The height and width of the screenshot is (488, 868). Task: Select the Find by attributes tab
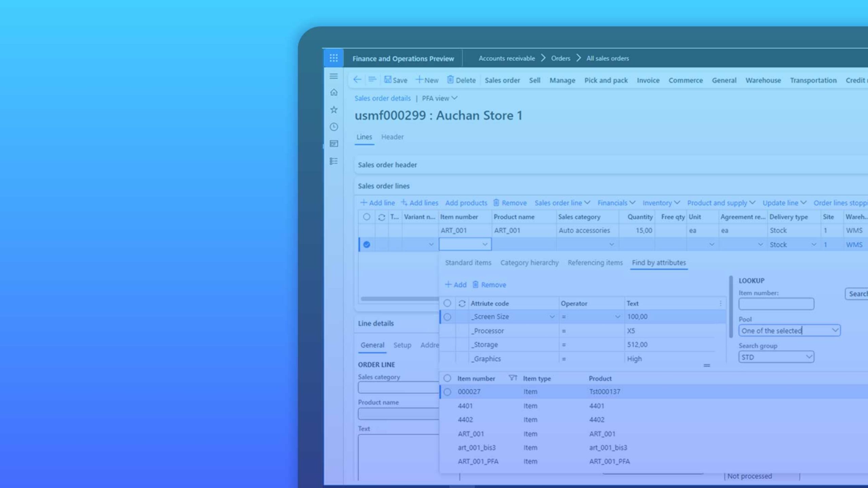click(659, 263)
